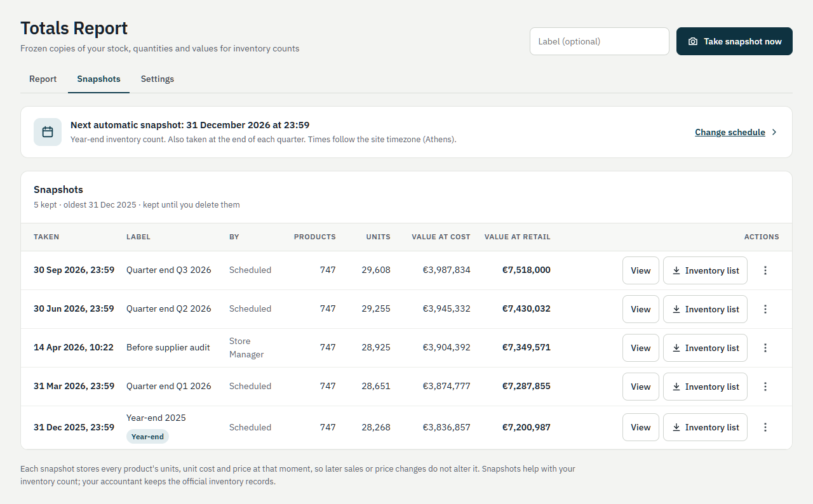Click the retail value €7,200,987
Viewport: 813px width, 504px height.
tap(527, 427)
